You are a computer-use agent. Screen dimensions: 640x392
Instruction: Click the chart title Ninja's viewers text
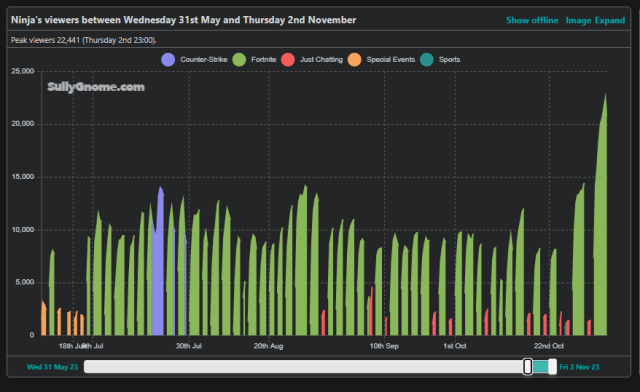(183, 20)
